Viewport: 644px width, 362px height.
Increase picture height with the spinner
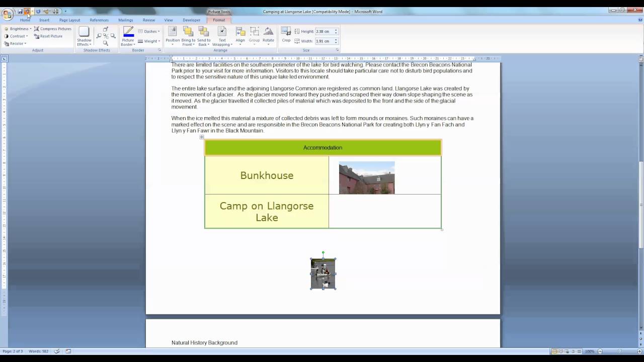pyautogui.click(x=336, y=30)
